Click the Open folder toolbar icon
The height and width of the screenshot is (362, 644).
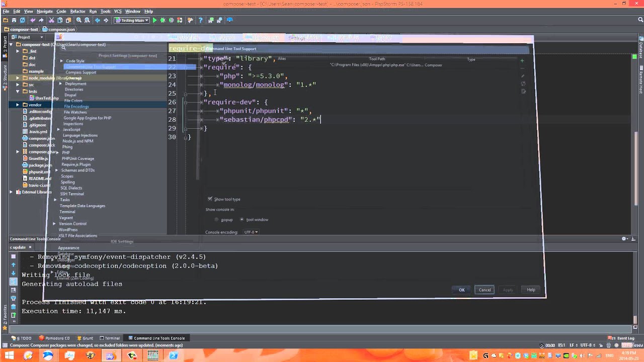6,20
